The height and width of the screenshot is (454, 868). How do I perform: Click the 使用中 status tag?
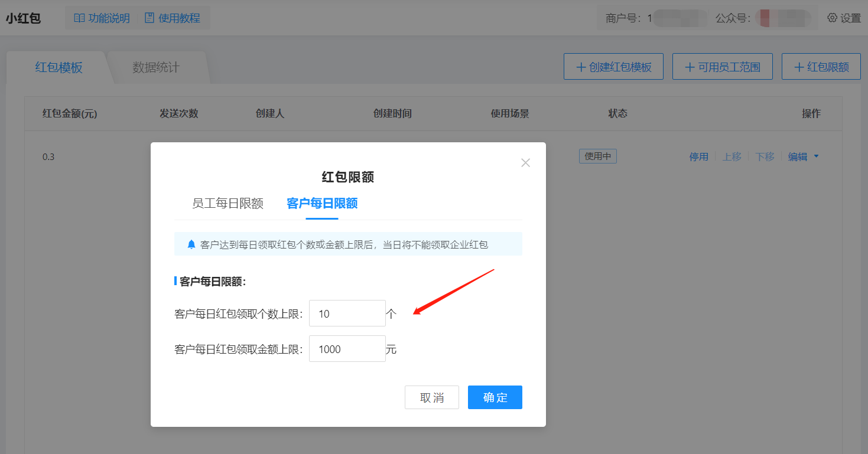[x=598, y=156]
